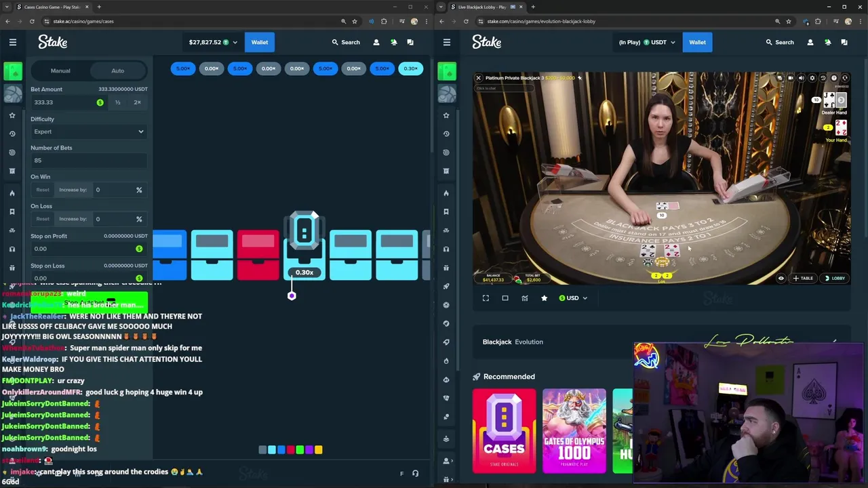
Task: Bookmark the stake.ac cases page with the star
Action: tap(355, 21)
